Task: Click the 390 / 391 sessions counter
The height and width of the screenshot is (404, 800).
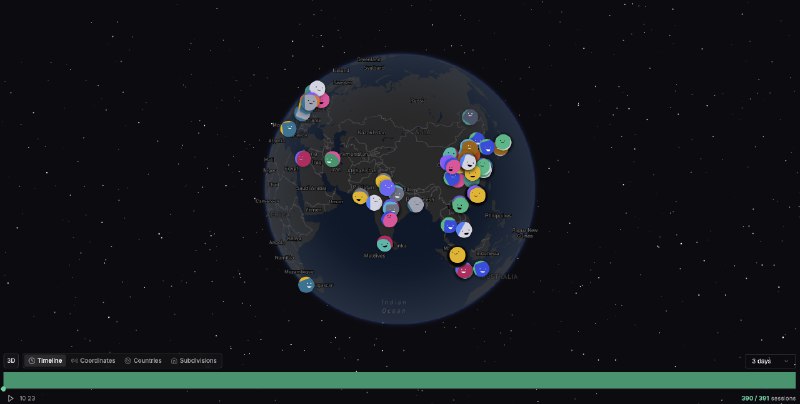Action: coord(763,398)
